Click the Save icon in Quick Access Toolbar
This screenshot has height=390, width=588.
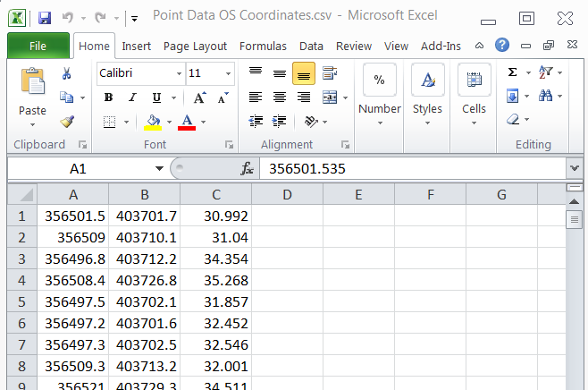tap(45, 18)
